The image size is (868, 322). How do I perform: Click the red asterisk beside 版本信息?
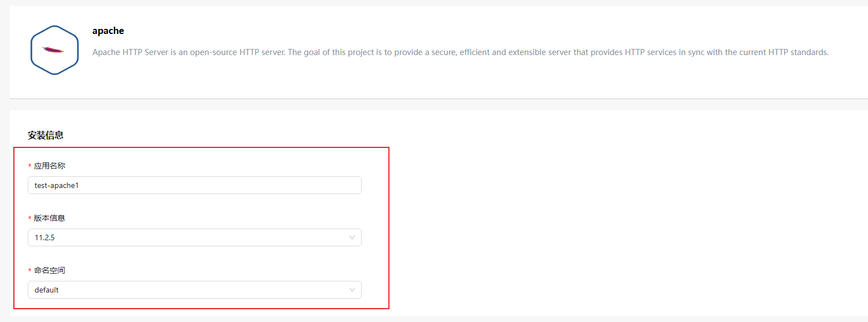pos(29,219)
